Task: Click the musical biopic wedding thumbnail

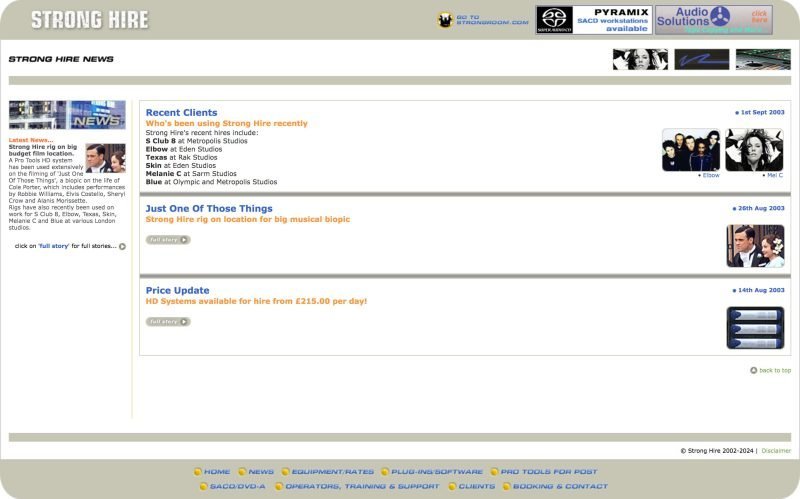Action: (x=755, y=245)
